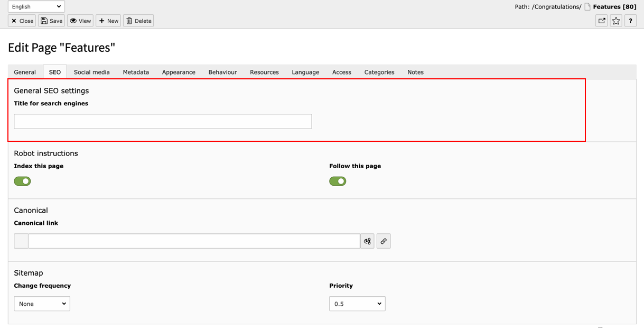
Task: Click the Title for search engines field
Action: pos(163,121)
